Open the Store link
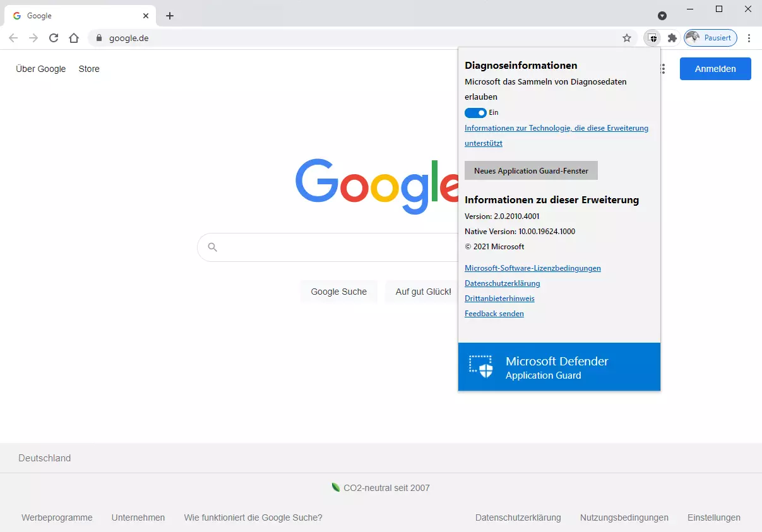The image size is (762, 532). click(x=89, y=69)
